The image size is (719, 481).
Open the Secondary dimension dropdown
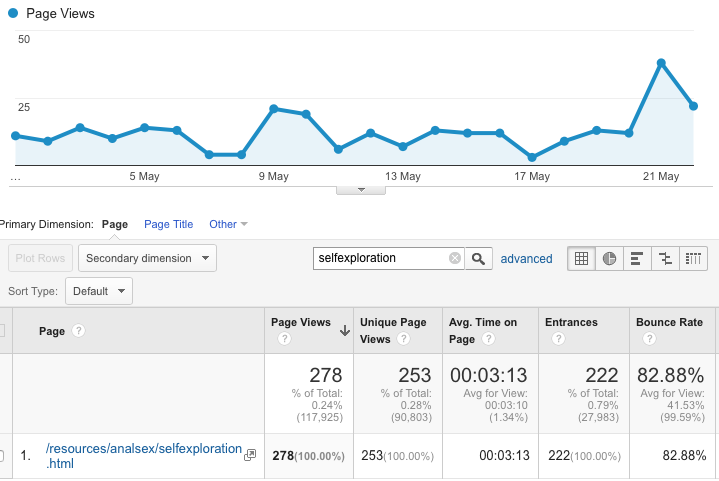(147, 258)
